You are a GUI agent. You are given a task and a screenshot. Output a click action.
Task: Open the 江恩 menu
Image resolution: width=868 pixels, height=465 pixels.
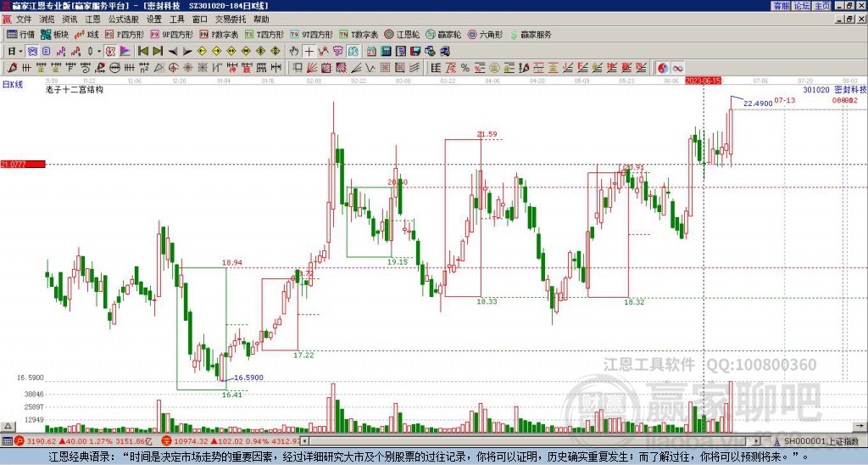pos(93,20)
